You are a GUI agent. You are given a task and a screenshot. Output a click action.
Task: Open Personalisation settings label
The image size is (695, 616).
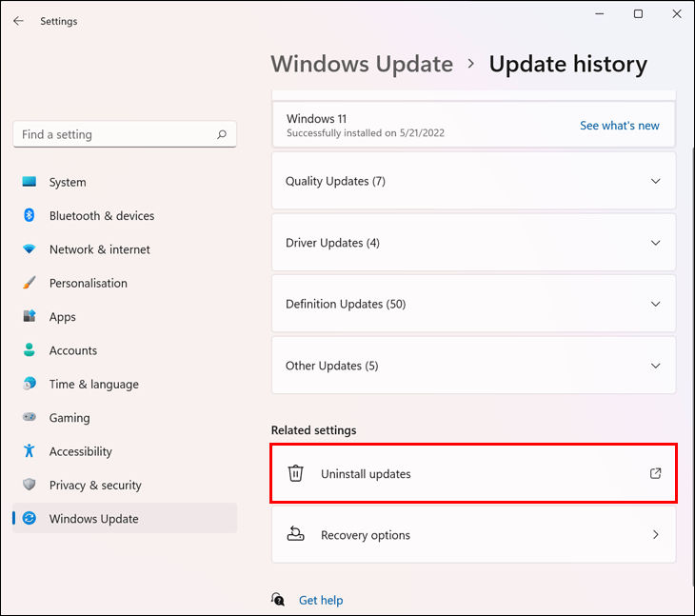click(89, 283)
